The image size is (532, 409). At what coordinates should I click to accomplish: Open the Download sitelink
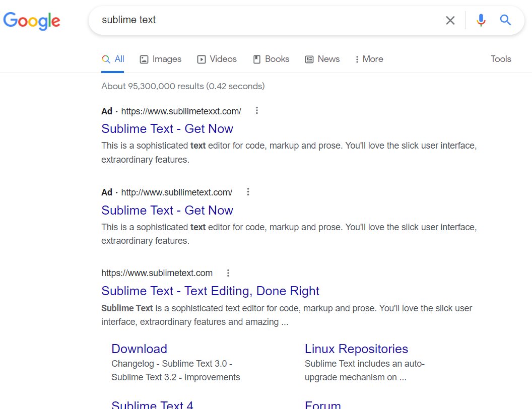139,349
